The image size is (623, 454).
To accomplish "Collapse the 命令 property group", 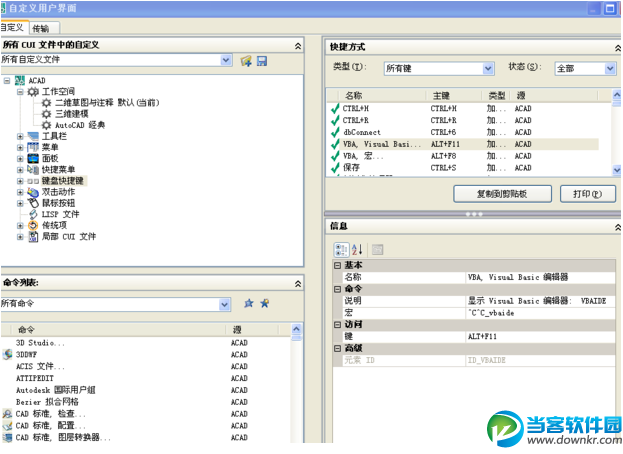I will (x=337, y=289).
